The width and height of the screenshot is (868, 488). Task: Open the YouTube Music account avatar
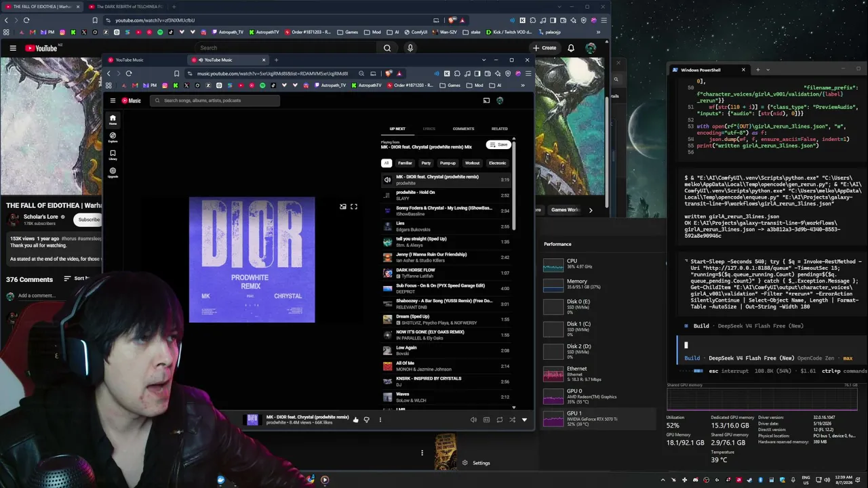pos(500,100)
